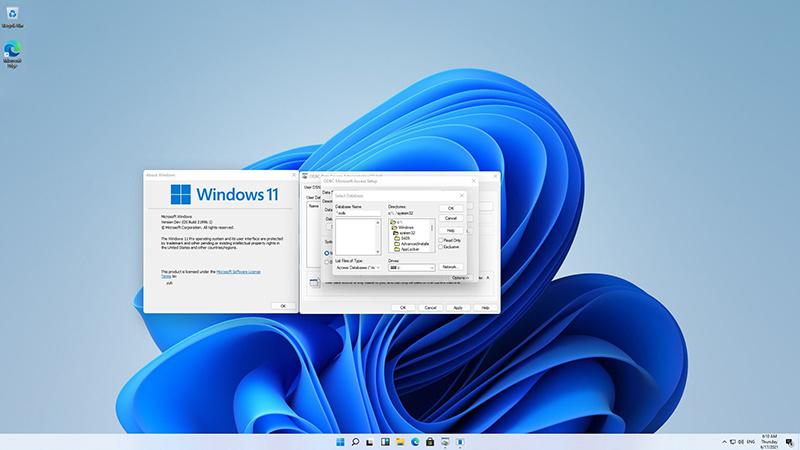This screenshot has height=450, width=800.
Task: Open List Files of Type dropdown
Action: click(x=358, y=267)
